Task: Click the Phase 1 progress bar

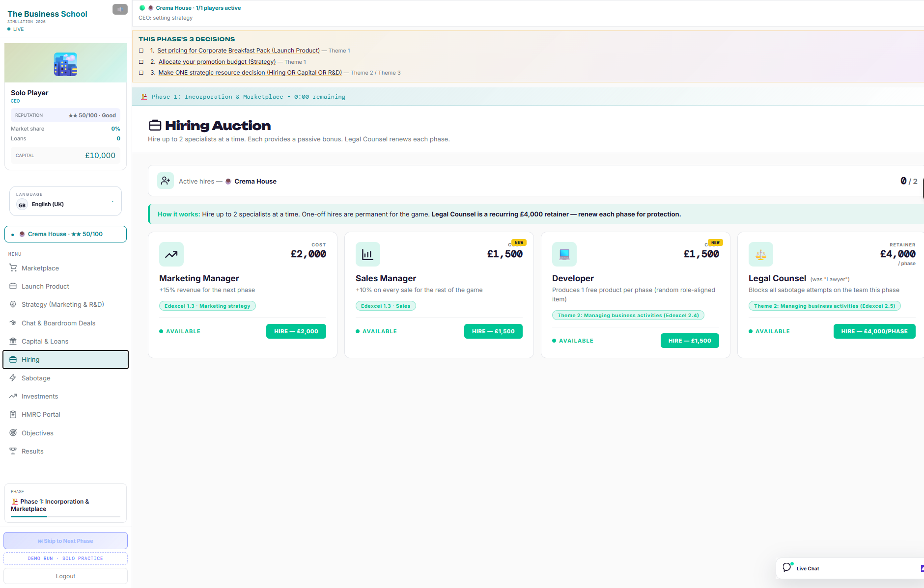Action: tap(65, 516)
